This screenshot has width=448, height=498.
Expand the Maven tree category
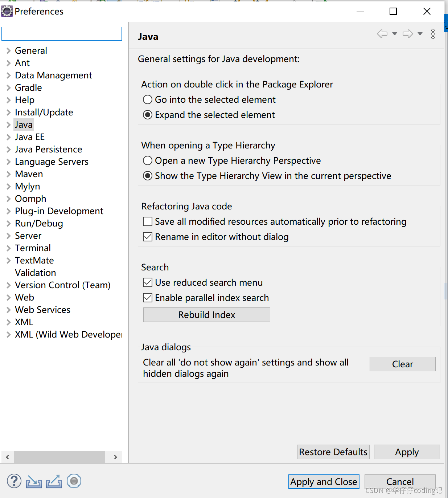click(8, 174)
